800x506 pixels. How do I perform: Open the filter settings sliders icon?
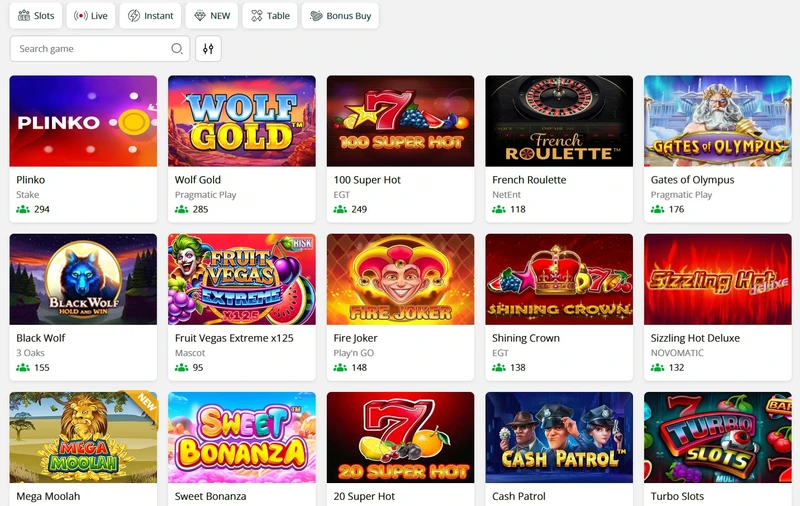coord(208,48)
